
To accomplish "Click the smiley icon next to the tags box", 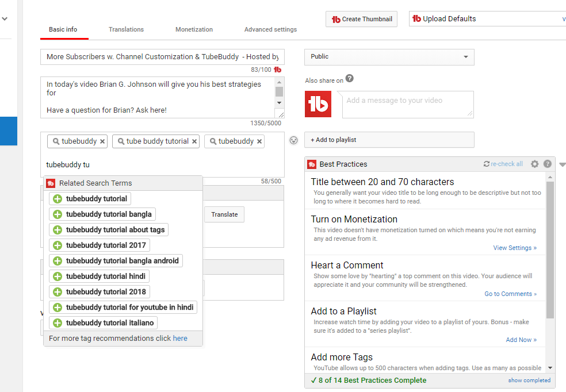I will (x=294, y=140).
